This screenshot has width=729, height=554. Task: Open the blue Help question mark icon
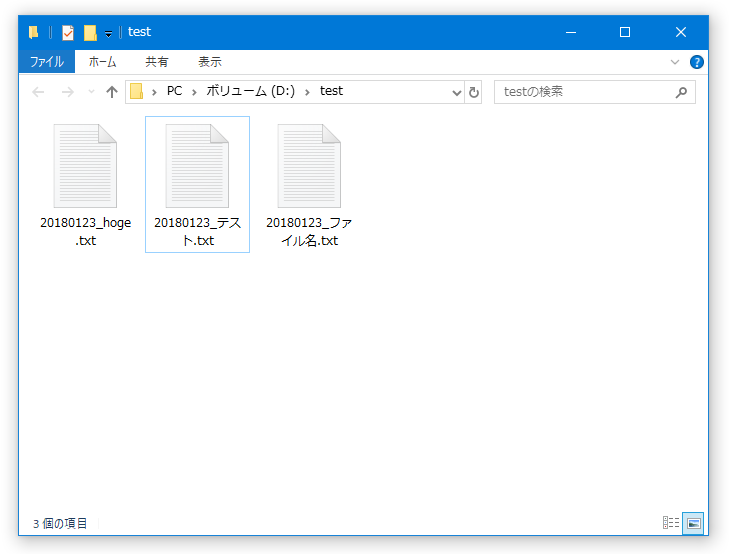click(696, 62)
